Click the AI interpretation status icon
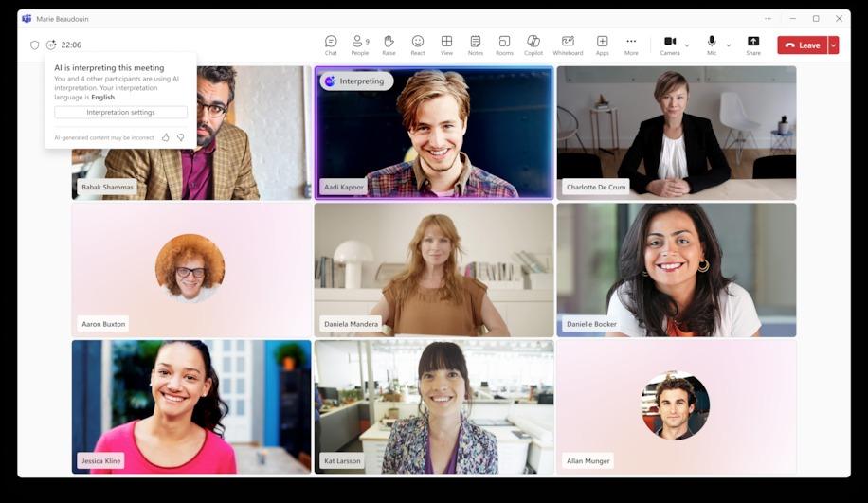 click(x=51, y=45)
